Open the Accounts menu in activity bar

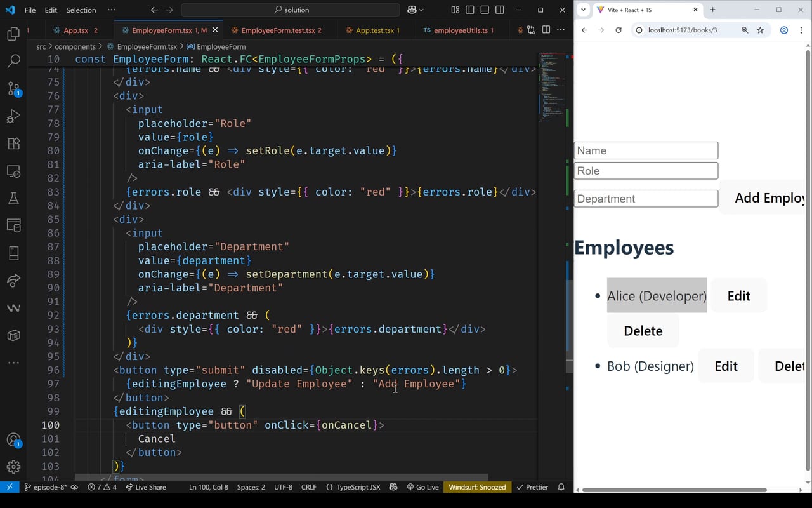[13, 440]
